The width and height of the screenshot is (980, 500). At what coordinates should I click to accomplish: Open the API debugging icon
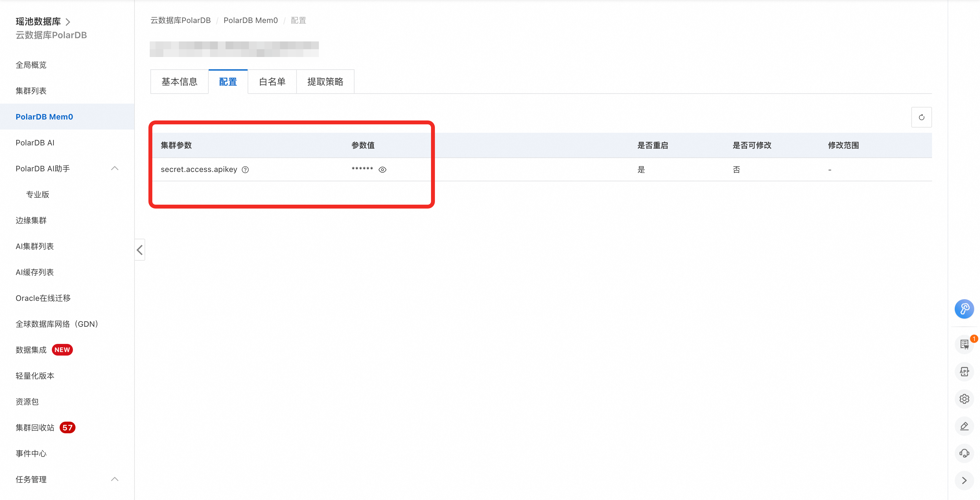tap(964, 371)
